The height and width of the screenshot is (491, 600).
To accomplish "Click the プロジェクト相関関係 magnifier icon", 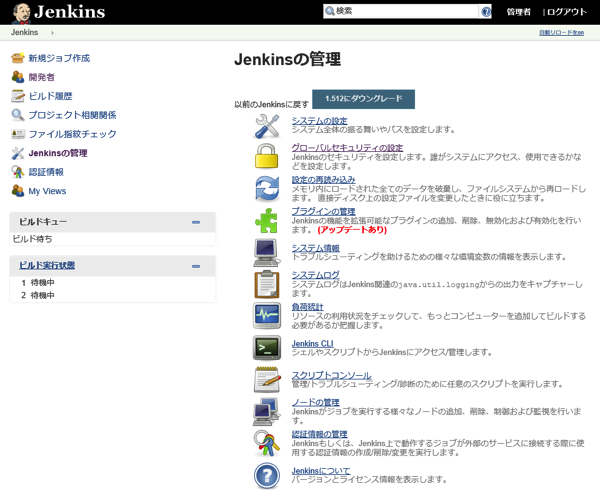I will [x=18, y=115].
